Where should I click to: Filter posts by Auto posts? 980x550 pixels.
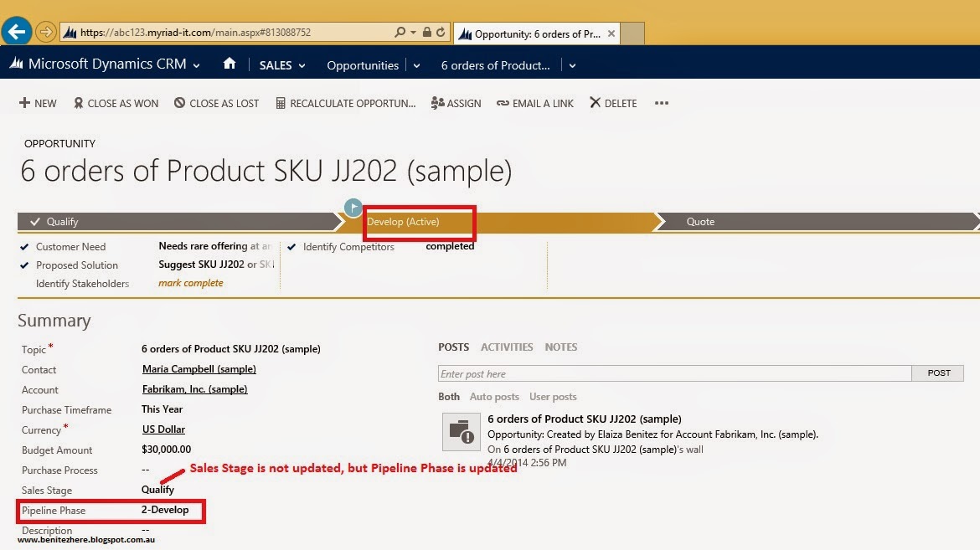click(x=494, y=397)
